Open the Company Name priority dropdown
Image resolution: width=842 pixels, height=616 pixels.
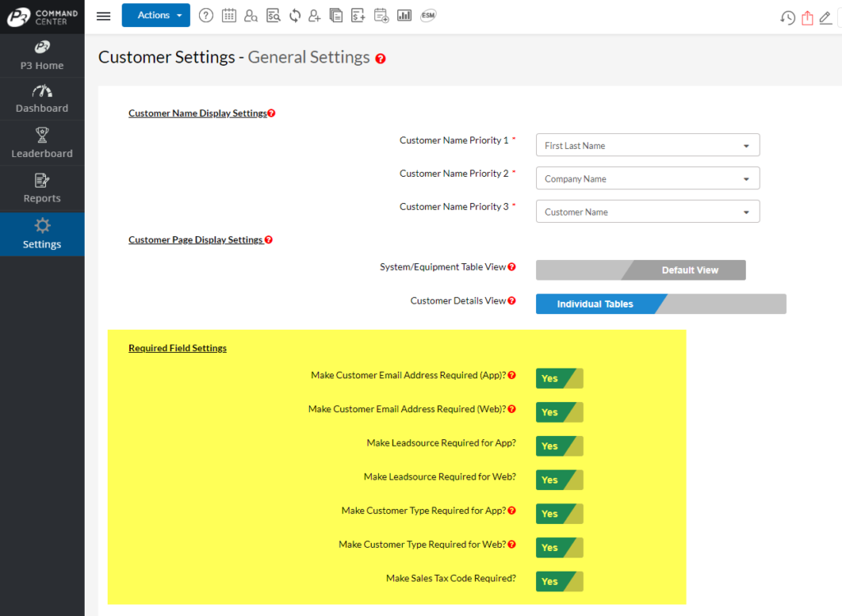point(647,178)
